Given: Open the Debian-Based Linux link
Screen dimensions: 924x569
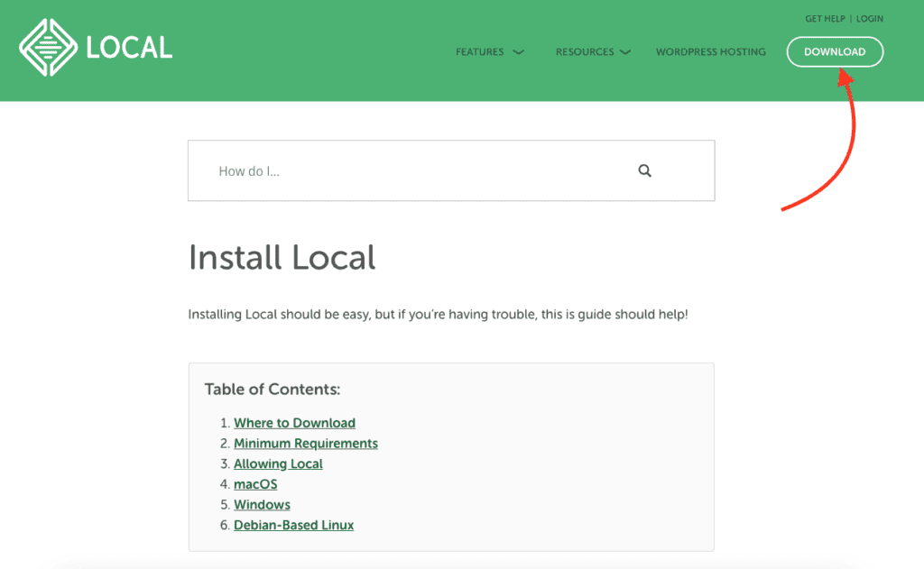Looking at the screenshot, I should (x=294, y=526).
